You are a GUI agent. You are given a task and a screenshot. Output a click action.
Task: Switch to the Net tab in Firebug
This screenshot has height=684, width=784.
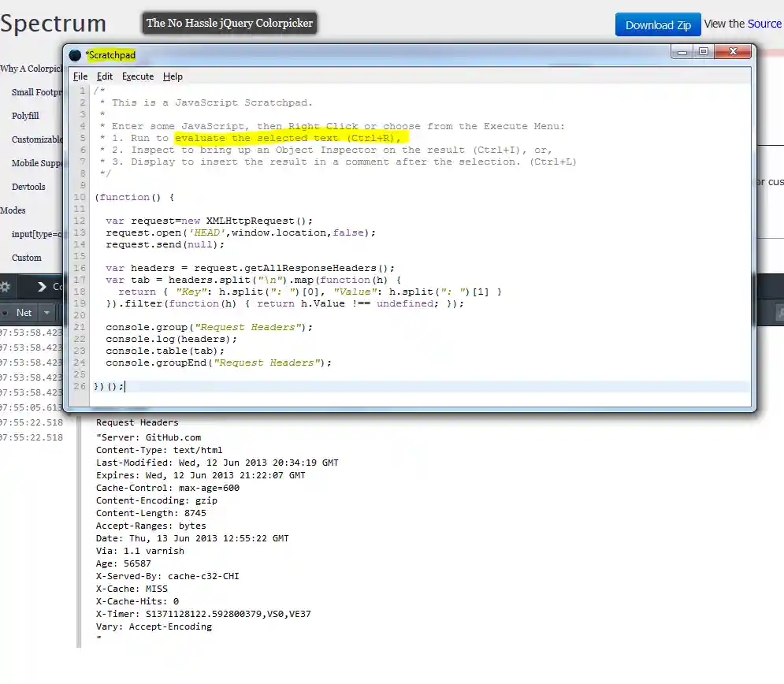point(24,313)
